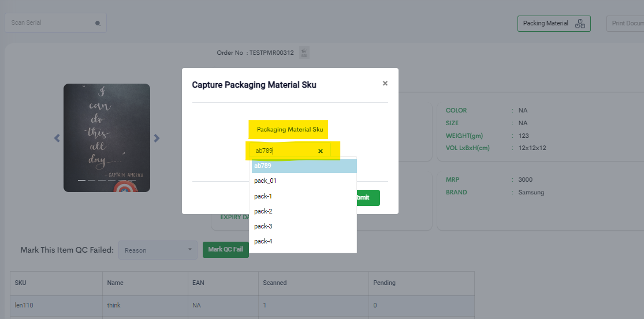Close the Capture Packaging Material Sku dialog
This screenshot has height=319, width=644.
pyautogui.click(x=385, y=83)
